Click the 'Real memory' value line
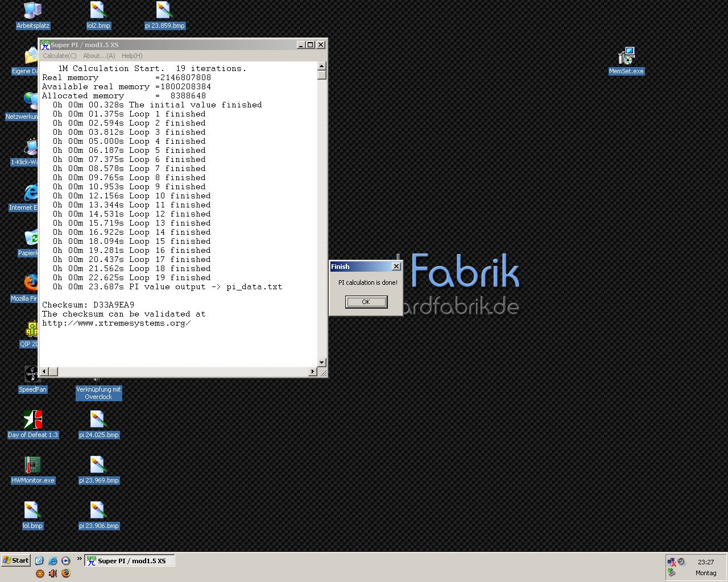728x582 pixels. point(126,77)
